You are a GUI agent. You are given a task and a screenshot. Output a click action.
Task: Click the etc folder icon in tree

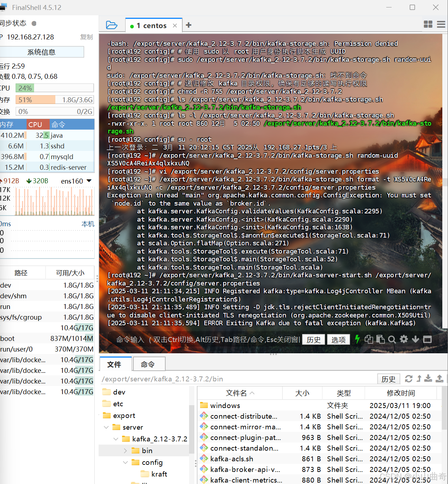[x=107, y=404]
